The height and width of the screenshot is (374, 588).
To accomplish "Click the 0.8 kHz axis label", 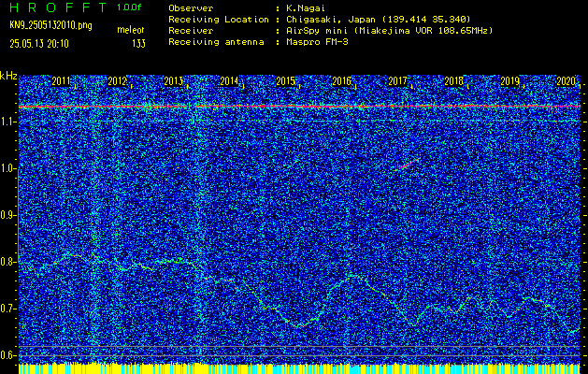I will 8,262.
